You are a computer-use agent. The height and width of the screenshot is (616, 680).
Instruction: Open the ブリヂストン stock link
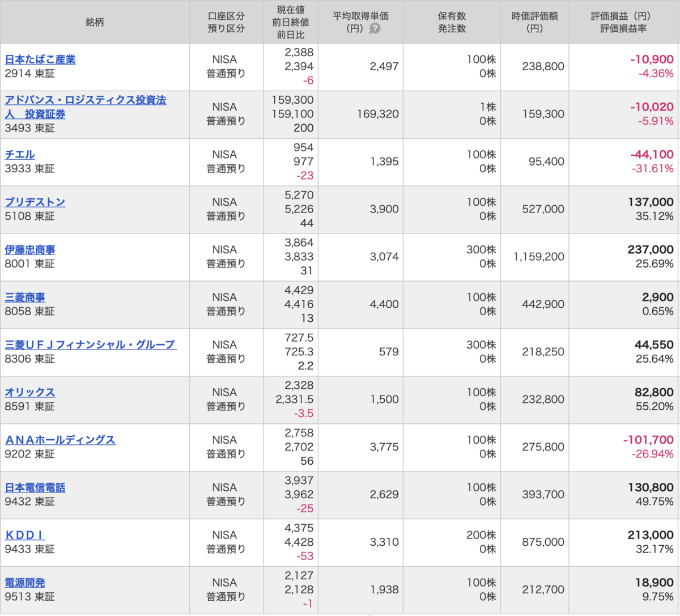pyautogui.click(x=35, y=202)
